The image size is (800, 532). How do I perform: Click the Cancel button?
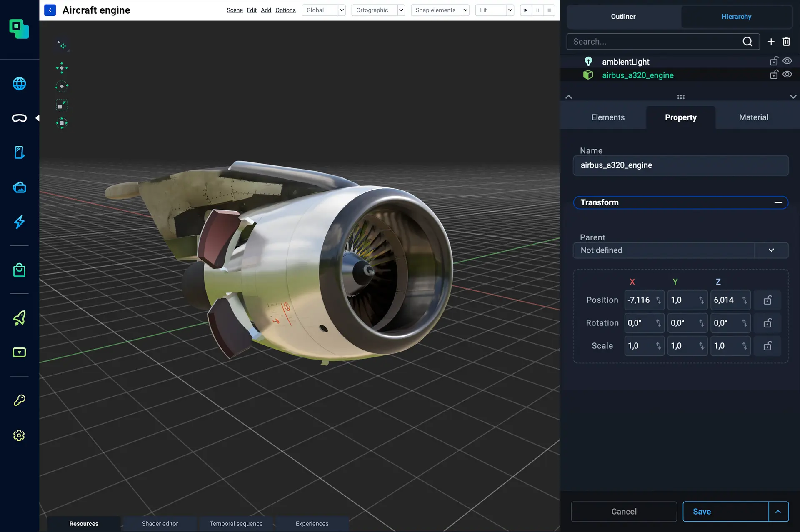click(x=624, y=511)
